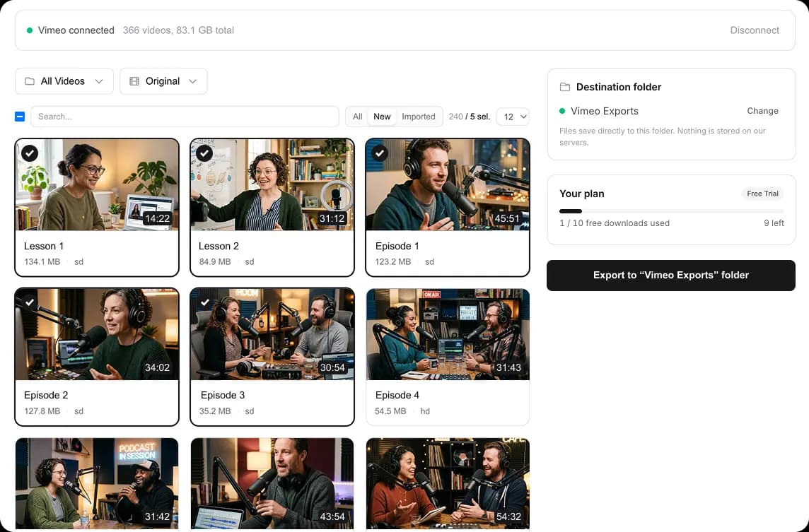809x532 pixels.
Task: Click Disconnect to unlink Vimeo
Action: coord(755,30)
